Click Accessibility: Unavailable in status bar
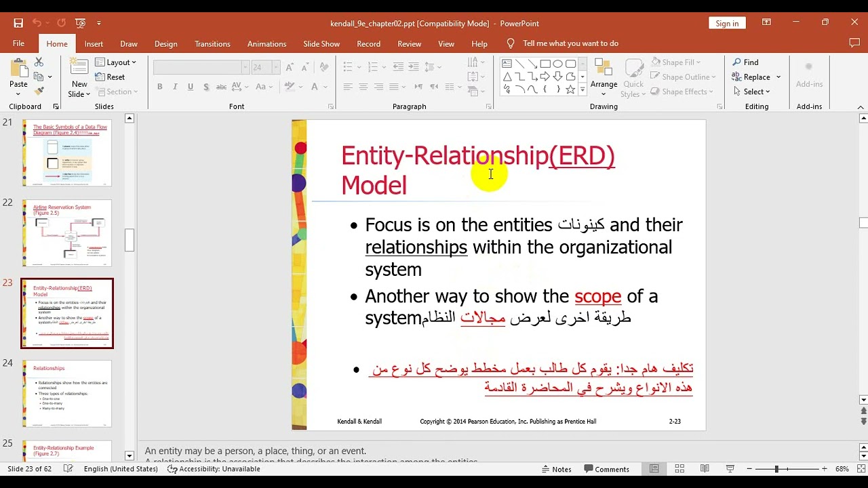Image resolution: width=868 pixels, height=488 pixels. click(x=214, y=469)
